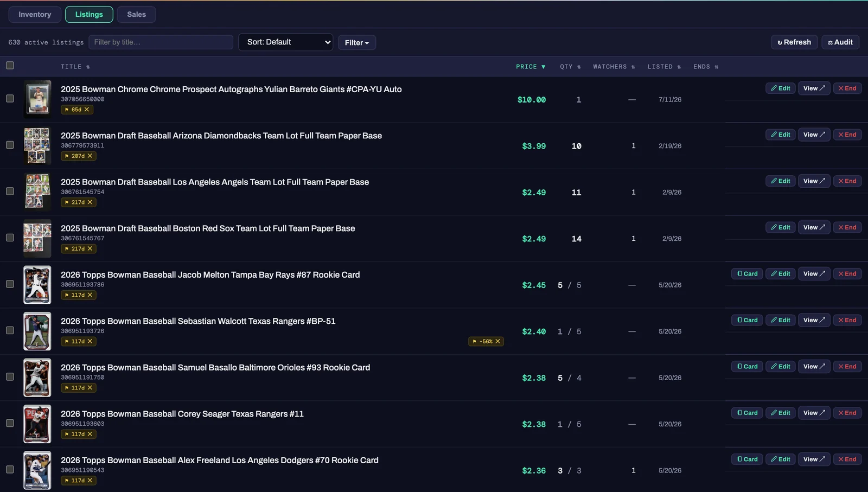Edit the Corey Seager listing

pyautogui.click(x=781, y=413)
